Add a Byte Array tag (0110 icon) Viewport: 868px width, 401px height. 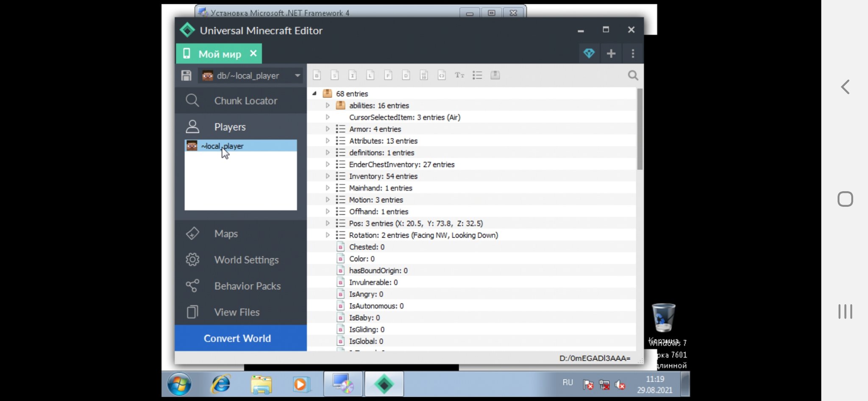tap(423, 75)
